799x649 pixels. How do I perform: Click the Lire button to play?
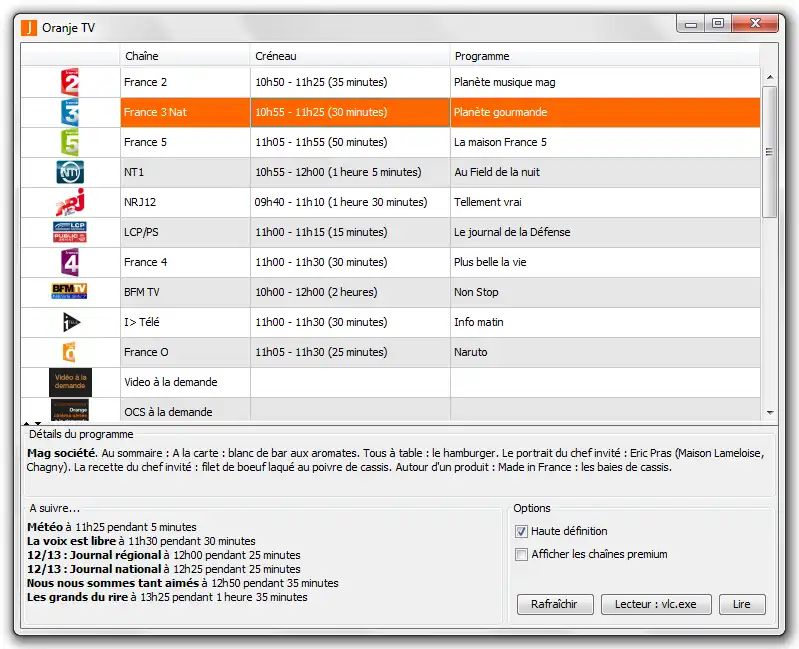pos(742,604)
